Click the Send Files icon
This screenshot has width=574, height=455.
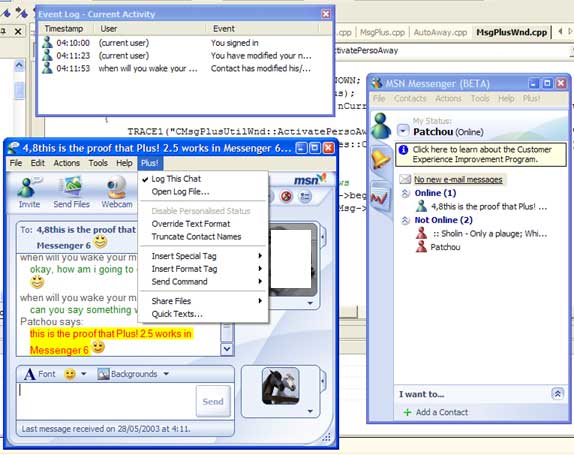click(72, 187)
